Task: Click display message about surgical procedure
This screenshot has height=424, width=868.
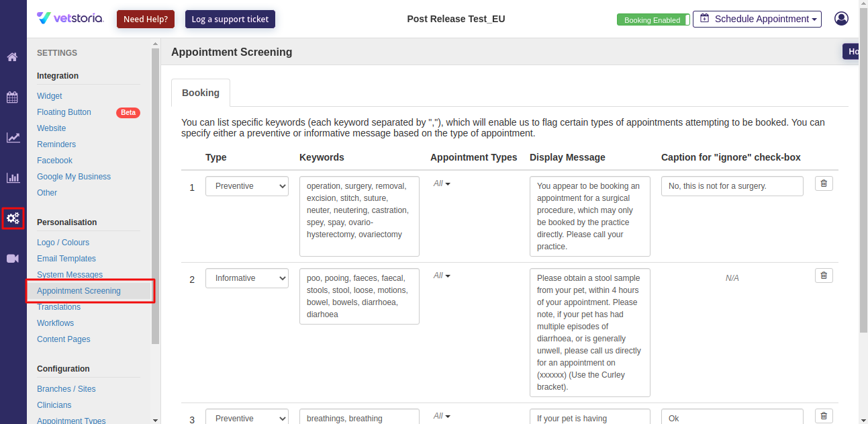Action: [590, 216]
